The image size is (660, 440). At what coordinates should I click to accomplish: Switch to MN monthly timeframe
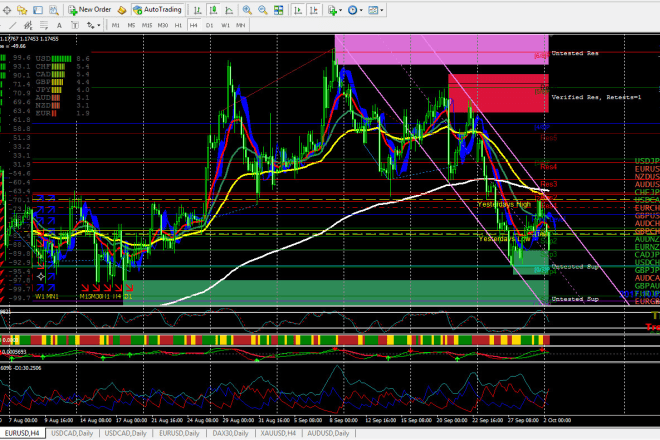coord(240,26)
